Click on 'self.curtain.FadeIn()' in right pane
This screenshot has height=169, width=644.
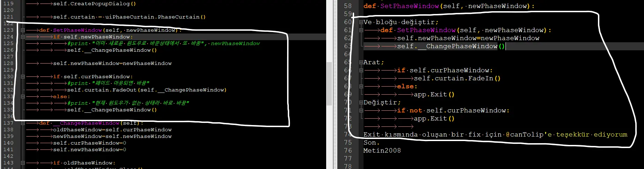(457, 78)
